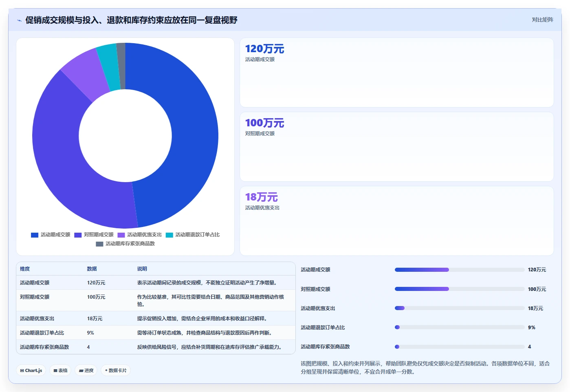570x392 pixels.
Task: Click the 数据 column header
Action: (92, 269)
